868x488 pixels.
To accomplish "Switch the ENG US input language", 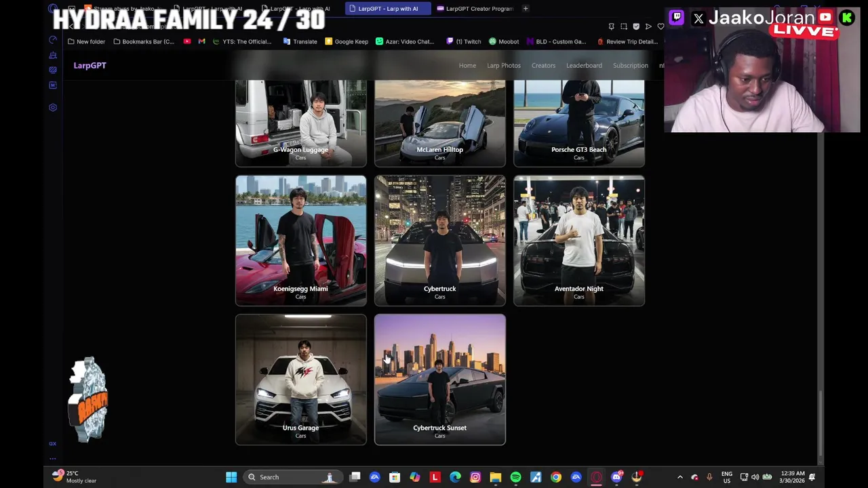I will coord(727,477).
